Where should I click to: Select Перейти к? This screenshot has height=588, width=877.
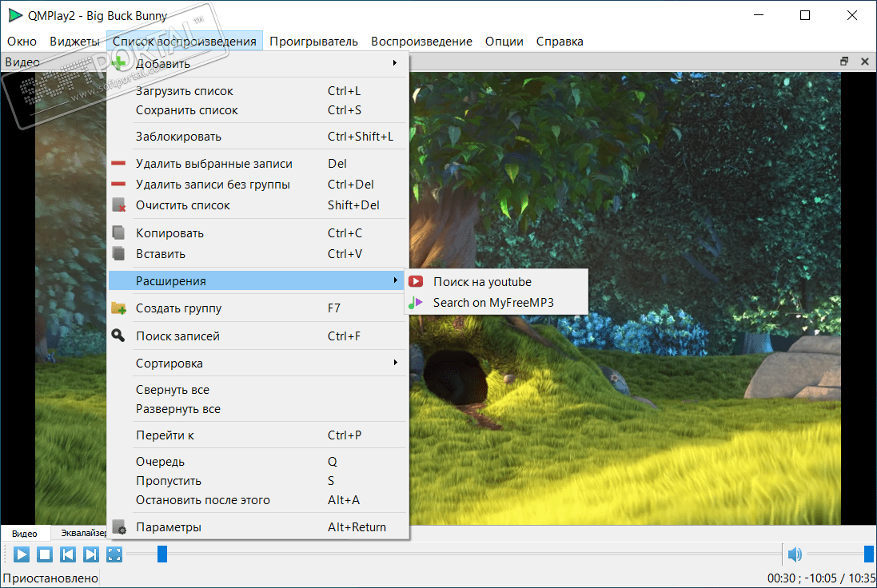tap(257, 435)
